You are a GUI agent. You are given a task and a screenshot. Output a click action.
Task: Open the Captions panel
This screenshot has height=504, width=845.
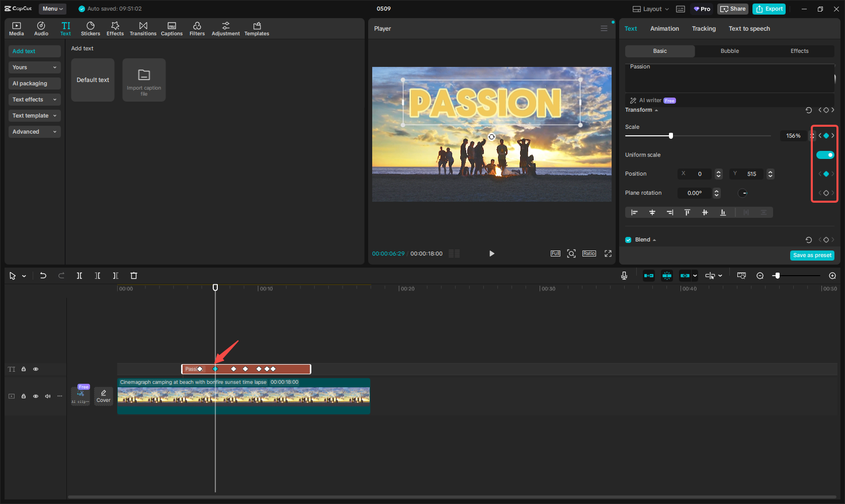click(172, 28)
